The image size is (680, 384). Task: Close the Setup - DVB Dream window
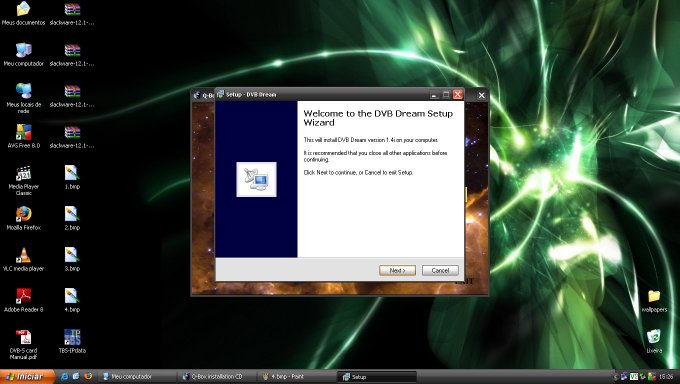tap(458, 95)
